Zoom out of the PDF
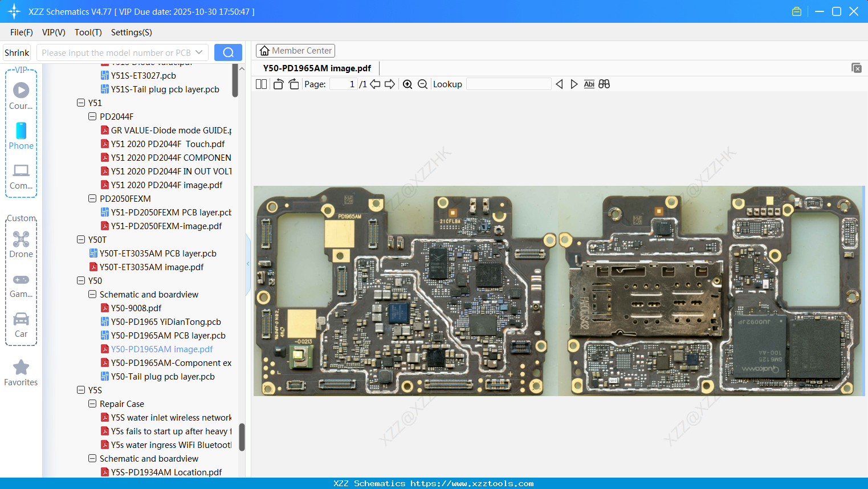Image resolution: width=868 pixels, height=489 pixels. [x=422, y=84]
